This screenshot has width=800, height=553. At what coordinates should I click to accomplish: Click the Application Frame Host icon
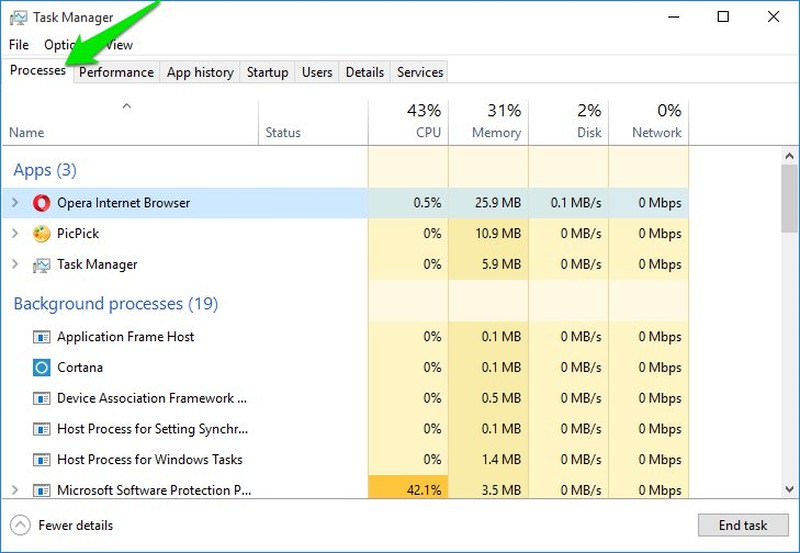pos(41,337)
